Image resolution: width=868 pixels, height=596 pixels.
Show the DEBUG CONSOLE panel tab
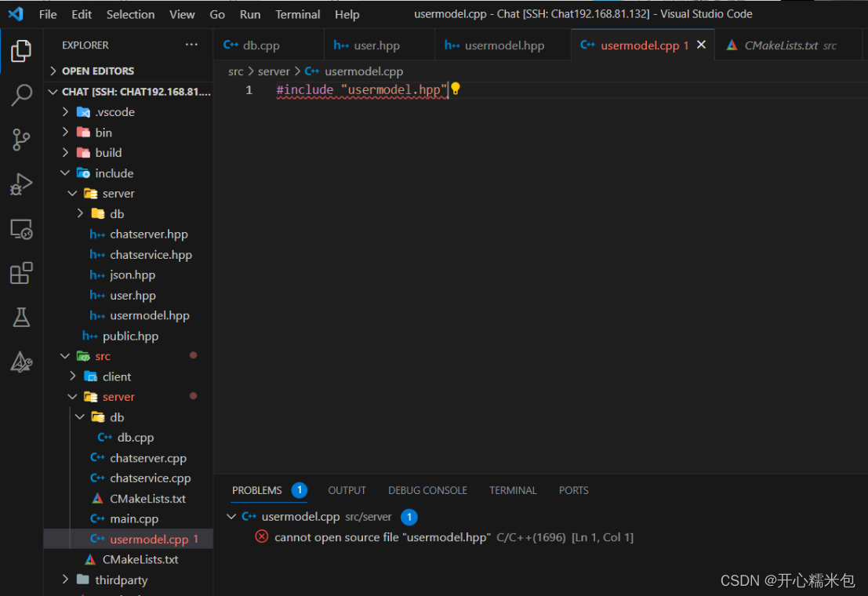tap(427, 490)
